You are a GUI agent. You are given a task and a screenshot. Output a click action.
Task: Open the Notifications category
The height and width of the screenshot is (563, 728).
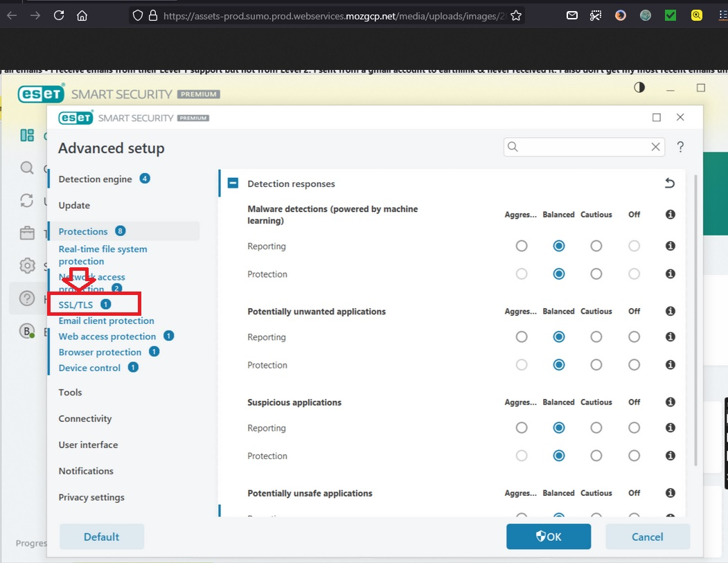(x=86, y=471)
